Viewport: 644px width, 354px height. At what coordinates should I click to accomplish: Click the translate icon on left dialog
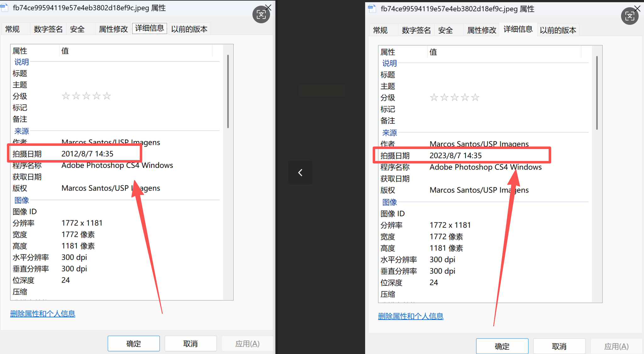click(261, 14)
